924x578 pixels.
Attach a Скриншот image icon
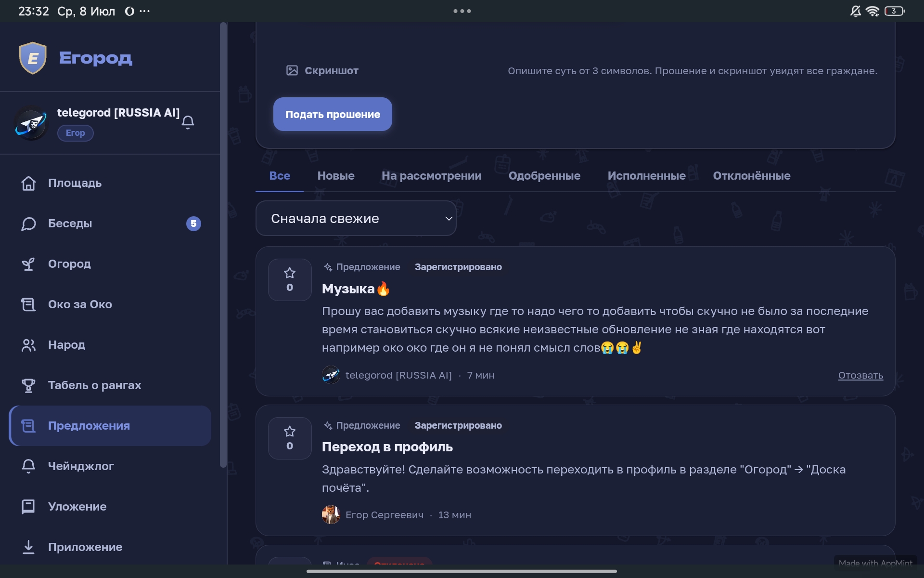[292, 71]
